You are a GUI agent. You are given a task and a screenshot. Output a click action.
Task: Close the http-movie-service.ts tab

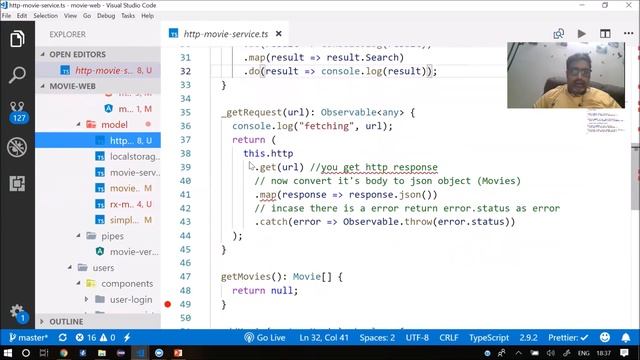tap(279, 34)
